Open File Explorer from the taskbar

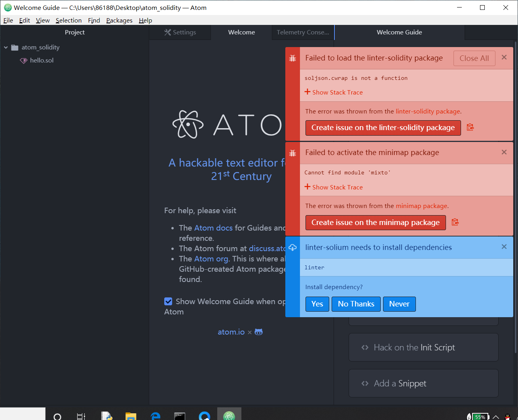pyautogui.click(x=131, y=416)
